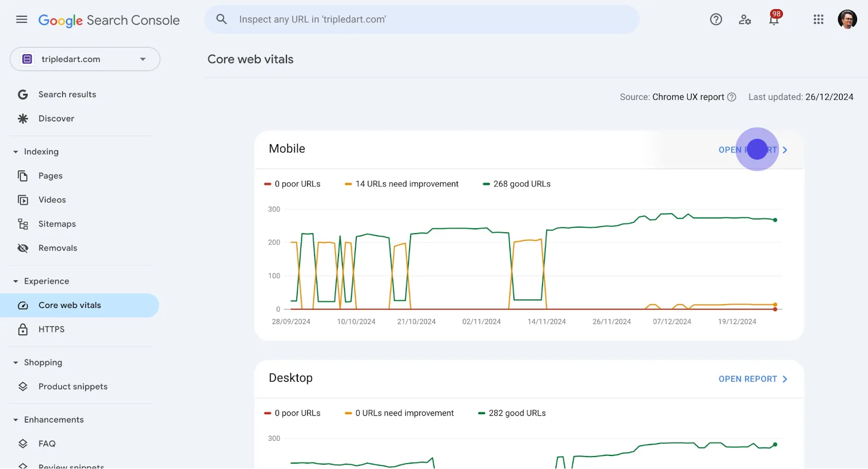Click the 14/11/2024 axis date label
The width and height of the screenshot is (868, 469).
point(547,322)
